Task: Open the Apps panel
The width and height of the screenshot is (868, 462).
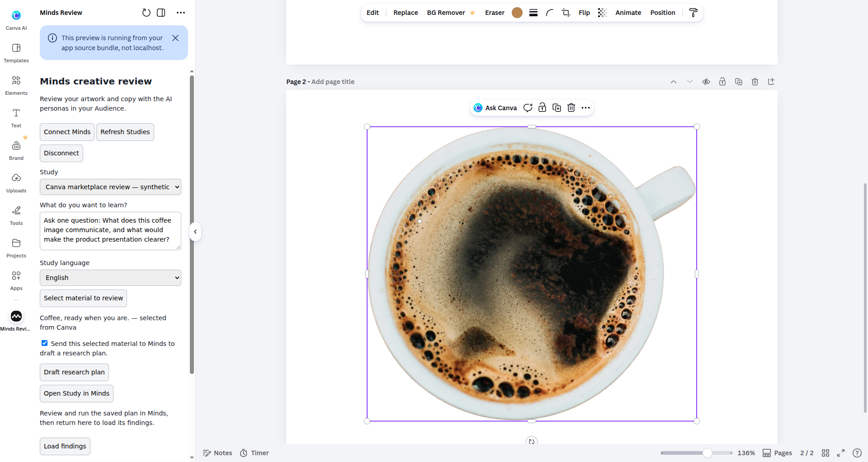Action: coord(16,280)
